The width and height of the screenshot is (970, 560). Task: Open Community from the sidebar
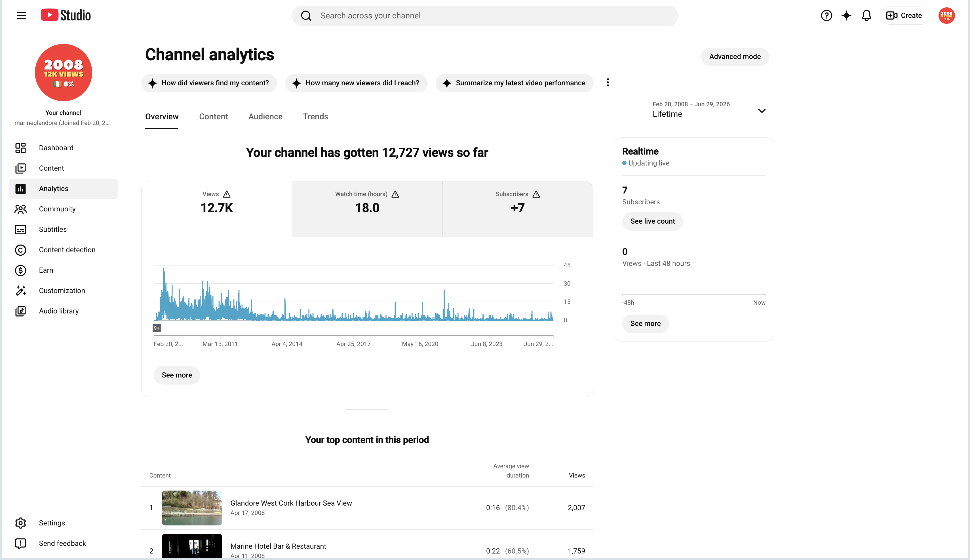64,209
